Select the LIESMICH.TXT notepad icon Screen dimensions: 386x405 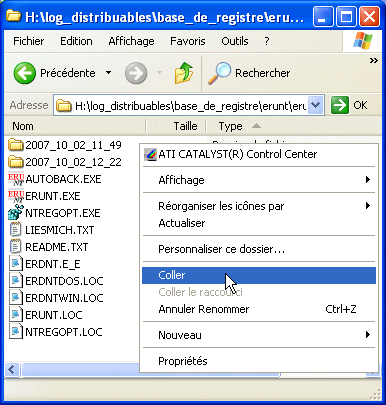15,230
